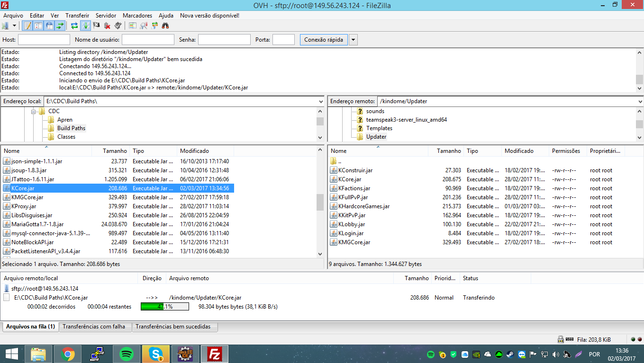The height and width of the screenshot is (363, 644).
Task: Reconnect to the last server
Action: point(118,26)
